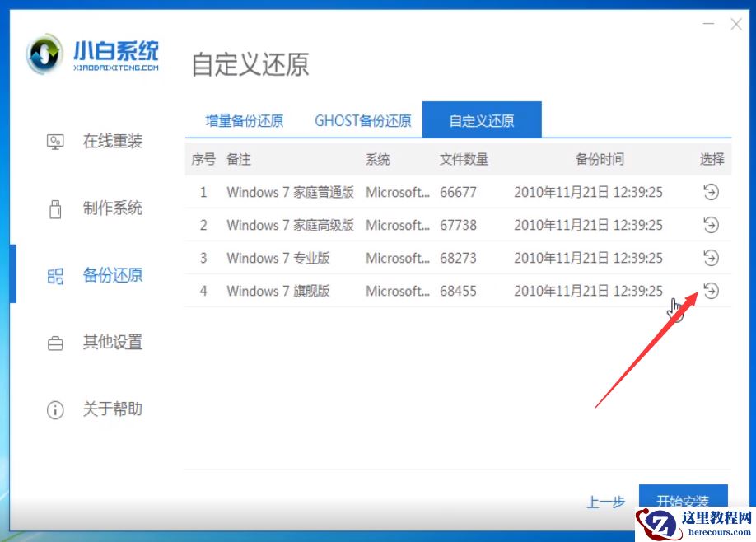Open the 其他设置 sidebar icon
This screenshot has width=756, height=542.
pyautogui.click(x=54, y=343)
